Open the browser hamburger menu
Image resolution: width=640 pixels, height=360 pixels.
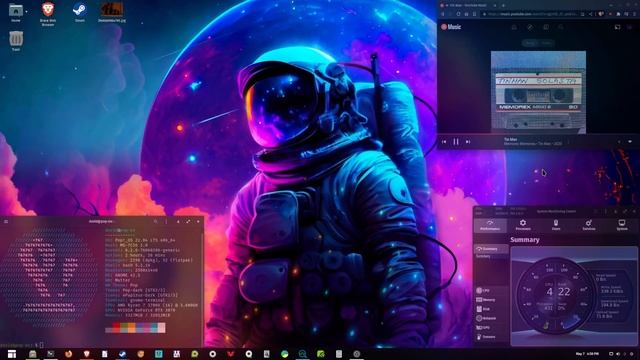click(634, 14)
